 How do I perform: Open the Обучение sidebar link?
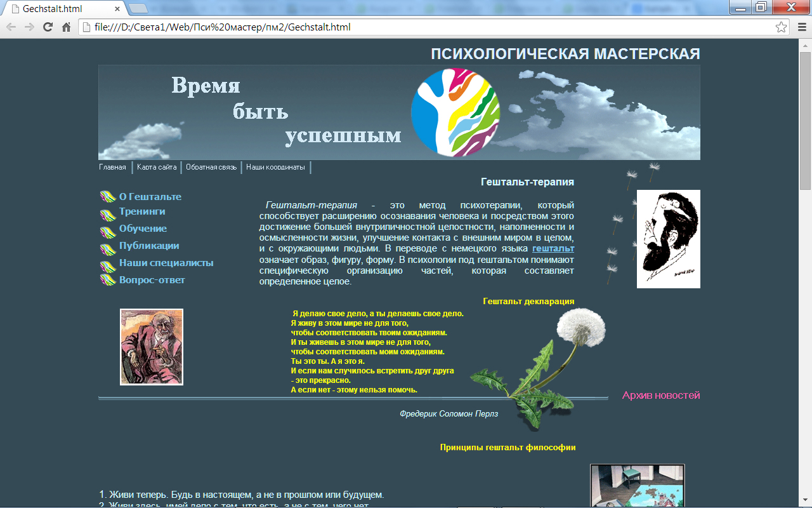(143, 229)
